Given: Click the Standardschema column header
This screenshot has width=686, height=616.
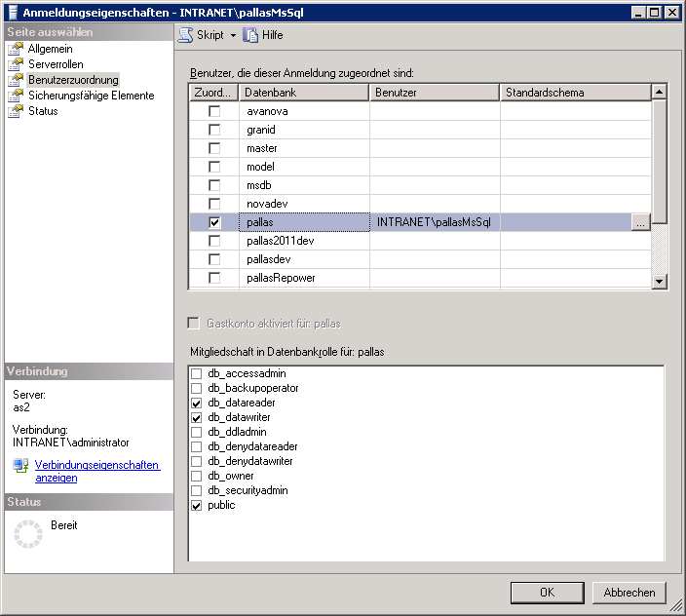Looking at the screenshot, I should pyautogui.click(x=575, y=93).
